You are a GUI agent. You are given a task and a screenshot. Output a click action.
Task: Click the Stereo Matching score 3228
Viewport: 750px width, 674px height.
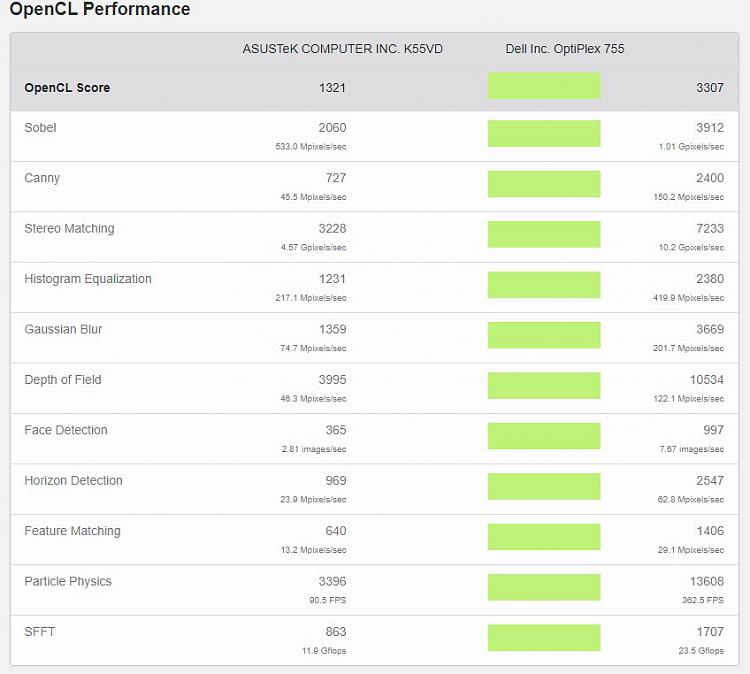332,229
